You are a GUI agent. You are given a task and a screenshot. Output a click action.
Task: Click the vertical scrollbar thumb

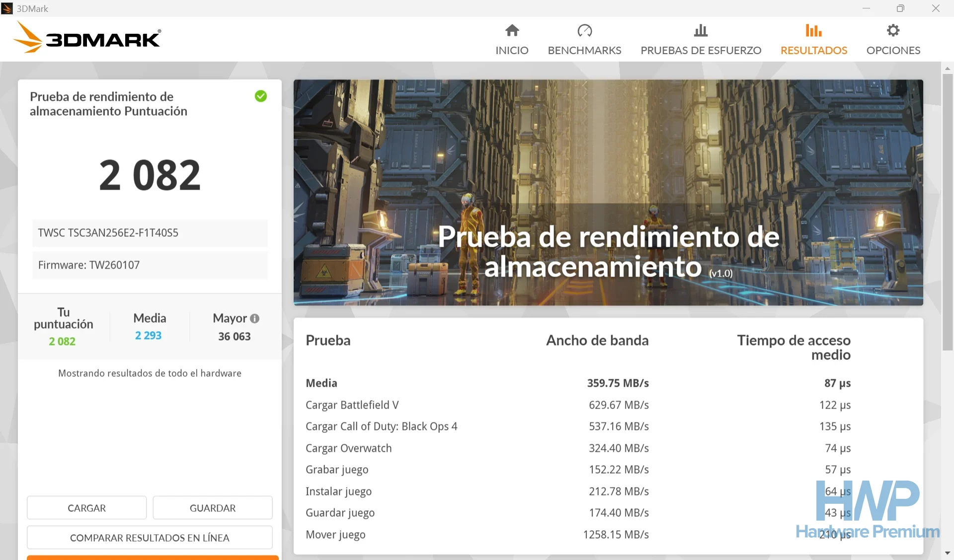point(948,212)
